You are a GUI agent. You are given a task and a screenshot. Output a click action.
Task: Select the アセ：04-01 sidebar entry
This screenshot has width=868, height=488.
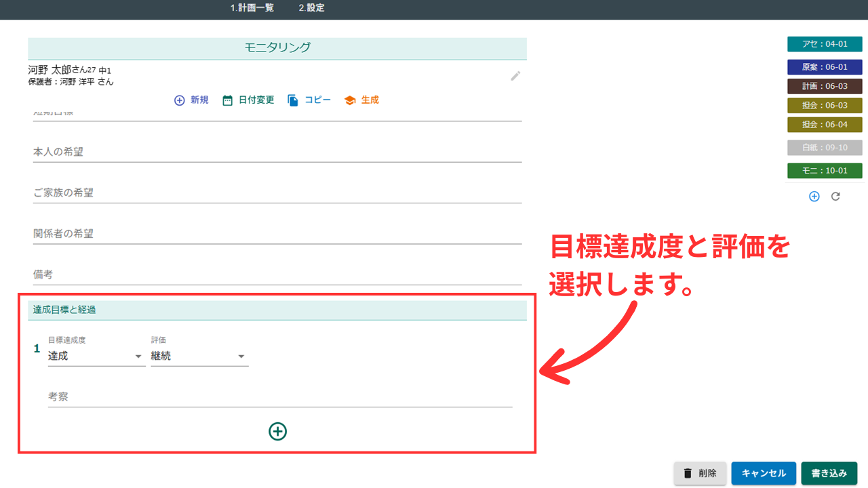pos(825,44)
